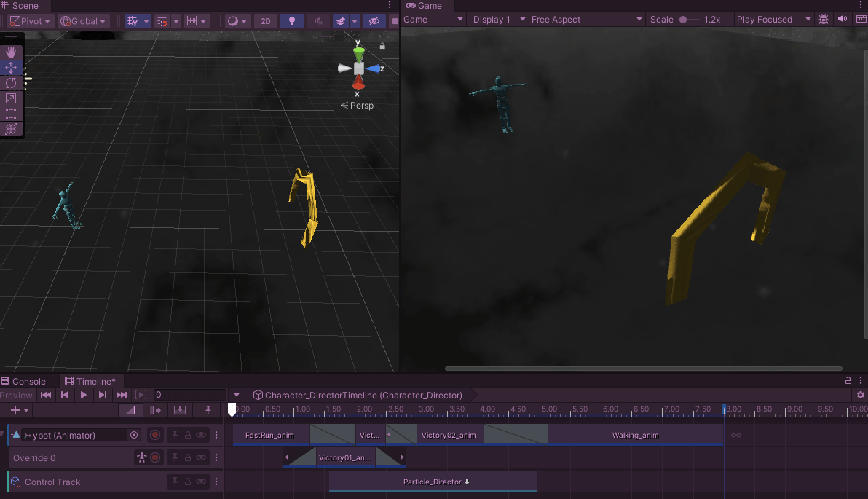The width and height of the screenshot is (868, 499).
Task: Enable the scene lighting bulb icon
Action: point(292,20)
